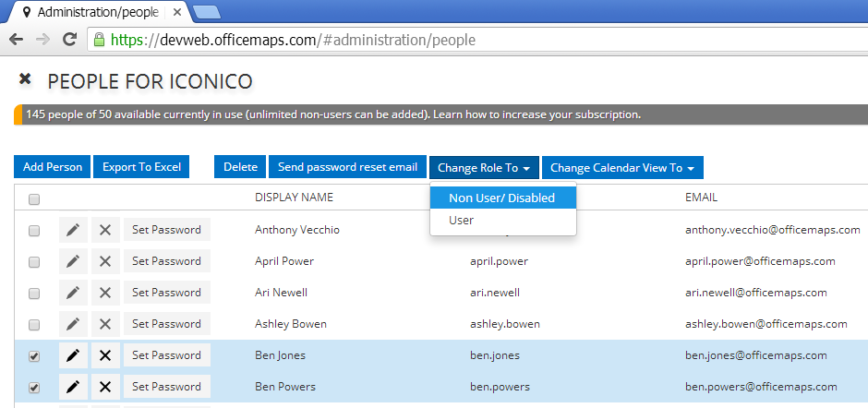Click the Delete button
Viewport: 868px width, 408px height.
point(240,167)
